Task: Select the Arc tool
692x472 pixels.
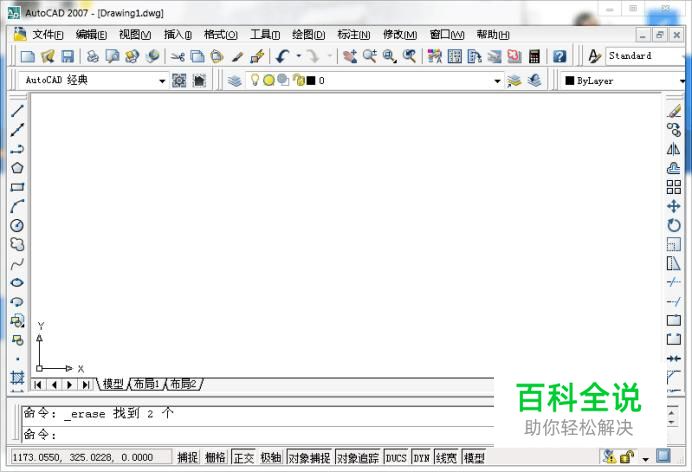Action: (x=17, y=206)
